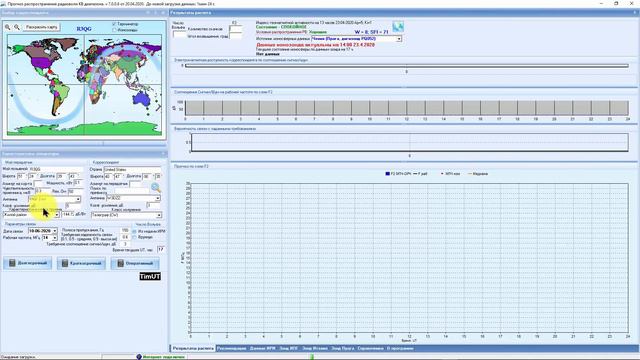Click Australia on the world map
Image resolution: width=640 pixels, height=360 pixels.
click(142, 98)
